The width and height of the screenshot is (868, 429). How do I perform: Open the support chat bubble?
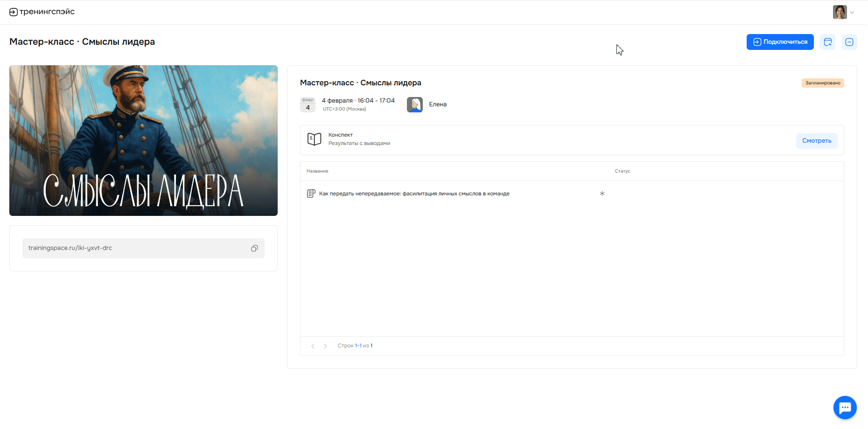click(845, 408)
